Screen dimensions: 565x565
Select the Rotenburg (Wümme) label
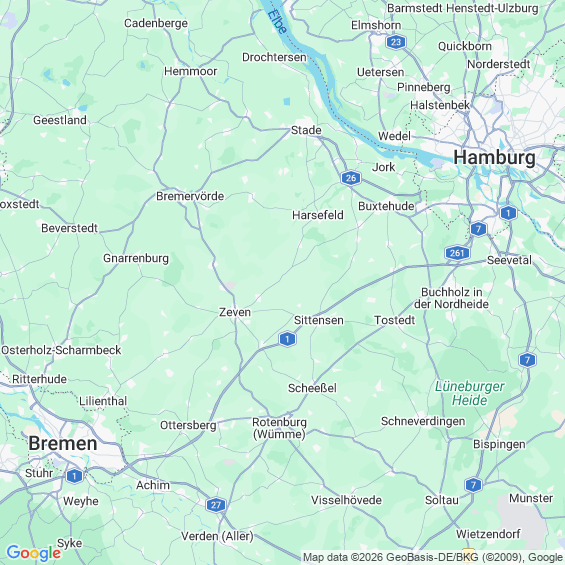(279, 428)
